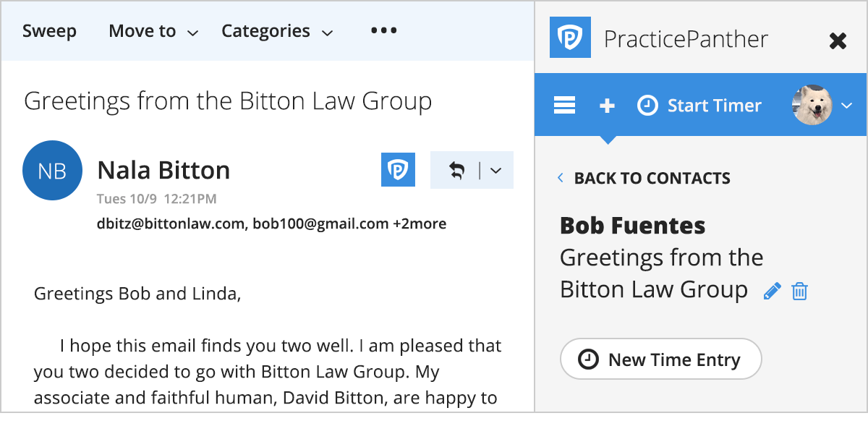This screenshot has height=434, width=868.
Task: Open the hamburger menu in PracticePanther
Action: click(564, 106)
